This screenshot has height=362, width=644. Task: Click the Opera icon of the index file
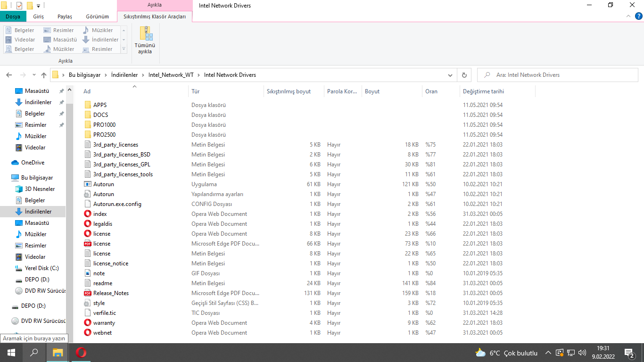pos(87,214)
